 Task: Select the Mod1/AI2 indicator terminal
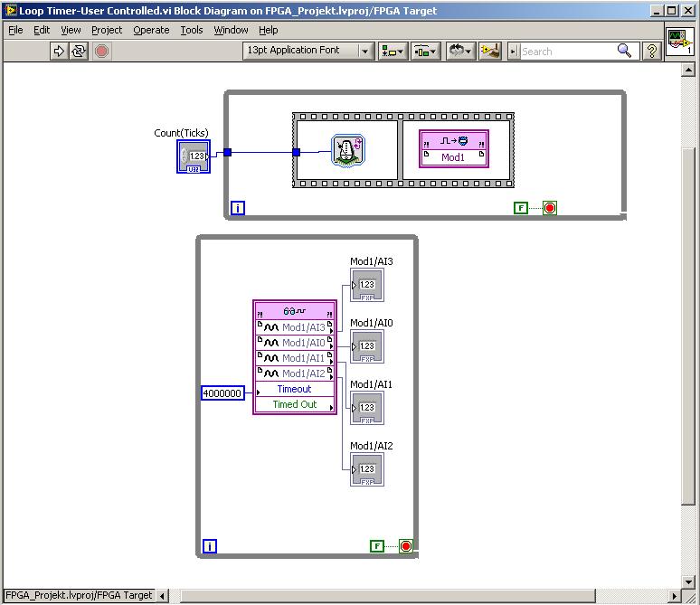(367, 469)
